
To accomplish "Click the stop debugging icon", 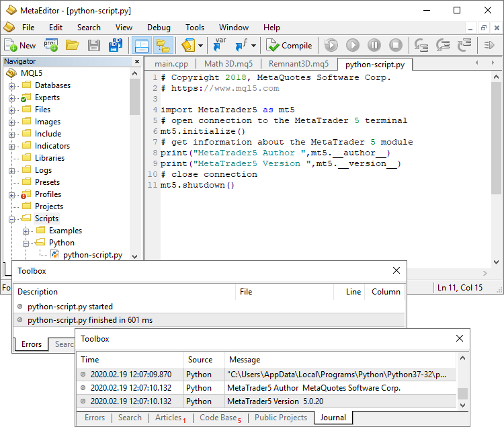I will [396, 46].
